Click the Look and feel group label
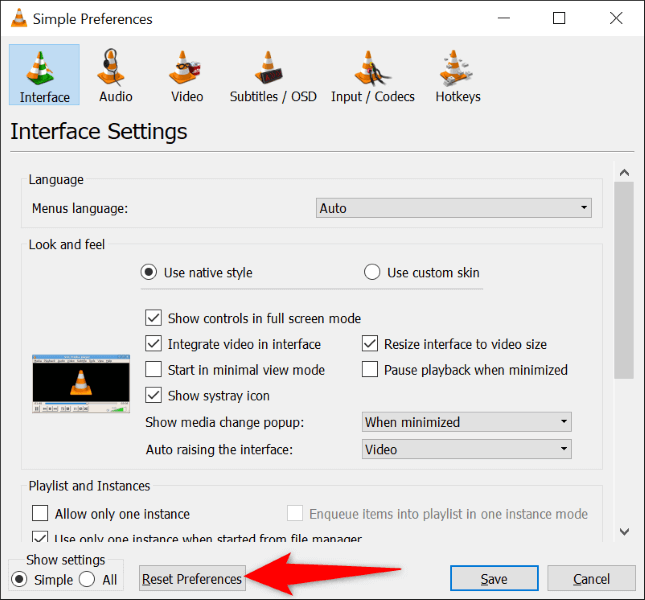The width and height of the screenshot is (645, 600). tap(67, 244)
